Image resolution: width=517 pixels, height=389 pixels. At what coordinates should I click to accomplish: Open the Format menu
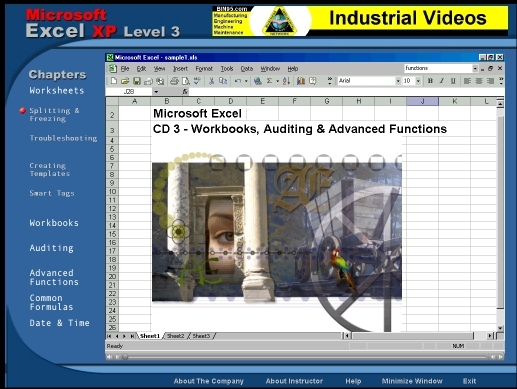204,69
